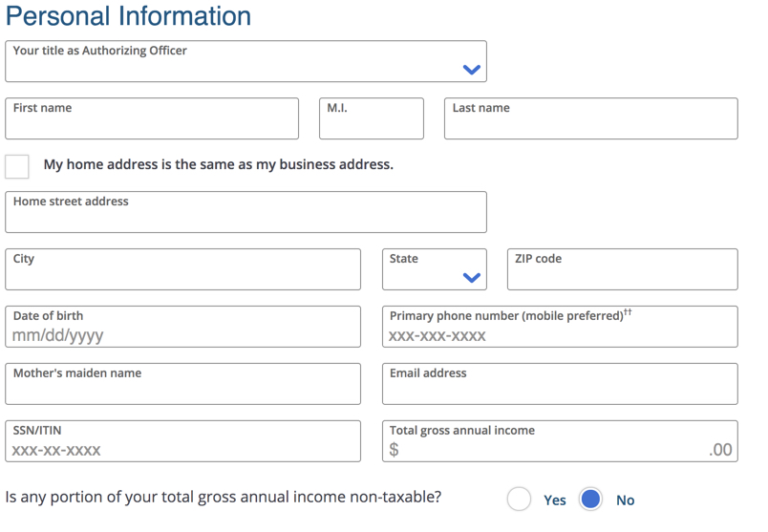Focus the Total gross annual income field

pos(560,441)
